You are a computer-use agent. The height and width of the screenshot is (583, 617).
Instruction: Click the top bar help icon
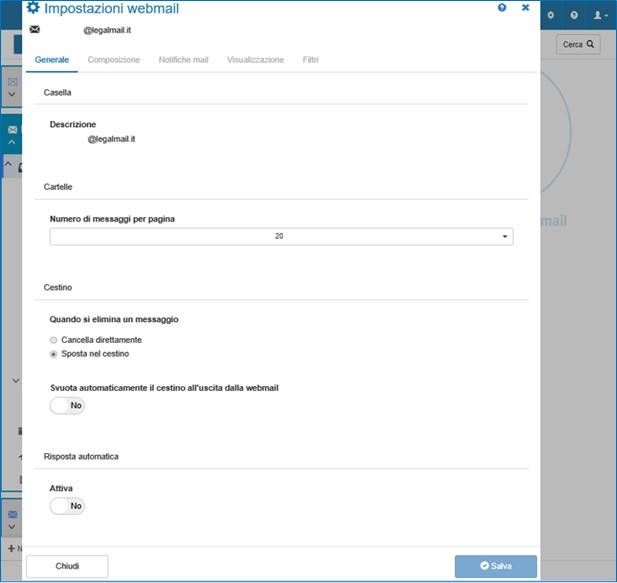click(574, 15)
